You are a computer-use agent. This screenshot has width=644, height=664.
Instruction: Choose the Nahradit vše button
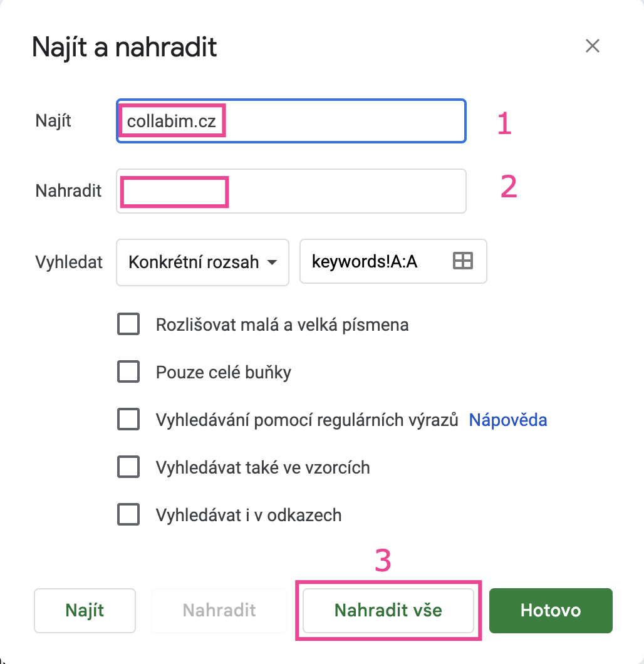click(x=388, y=611)
